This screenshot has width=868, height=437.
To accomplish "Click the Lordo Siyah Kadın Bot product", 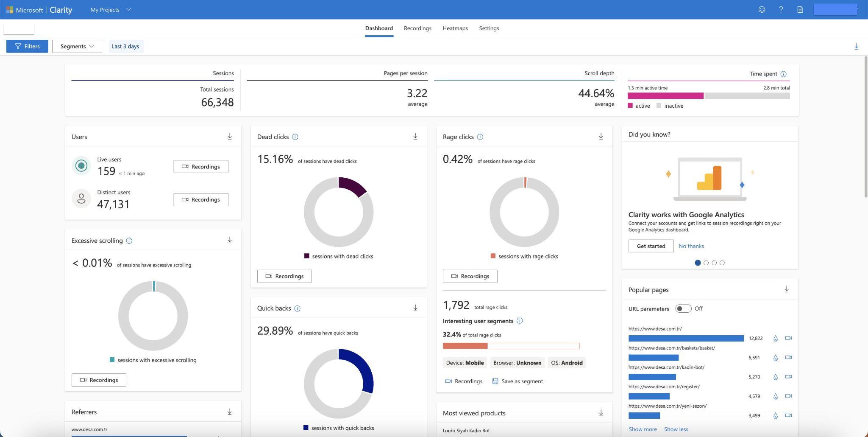I will (x=466, y=430).
